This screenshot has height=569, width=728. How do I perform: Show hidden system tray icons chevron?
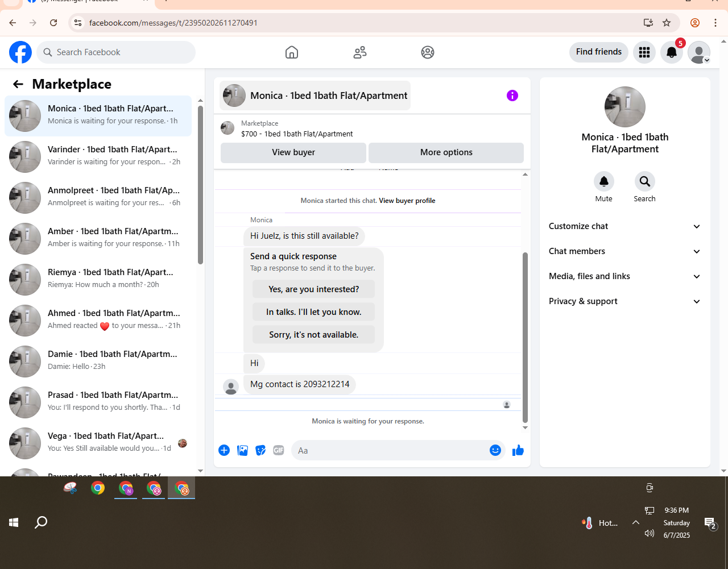(x=636, y=522)
